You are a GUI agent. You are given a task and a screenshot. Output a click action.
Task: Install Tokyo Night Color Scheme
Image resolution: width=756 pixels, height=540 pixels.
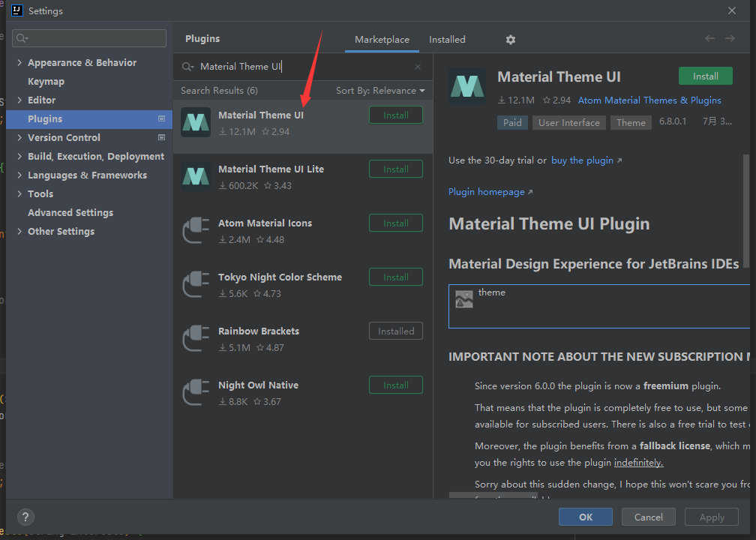tap(396, 277)
